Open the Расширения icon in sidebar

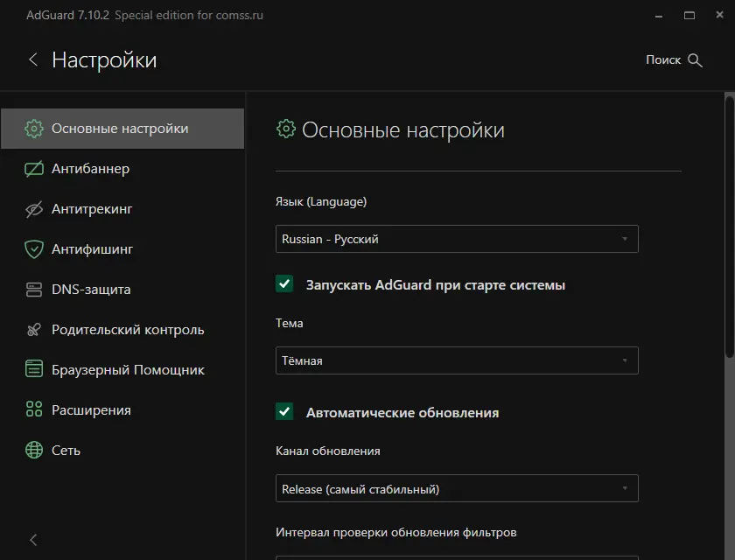coord(33,409)
